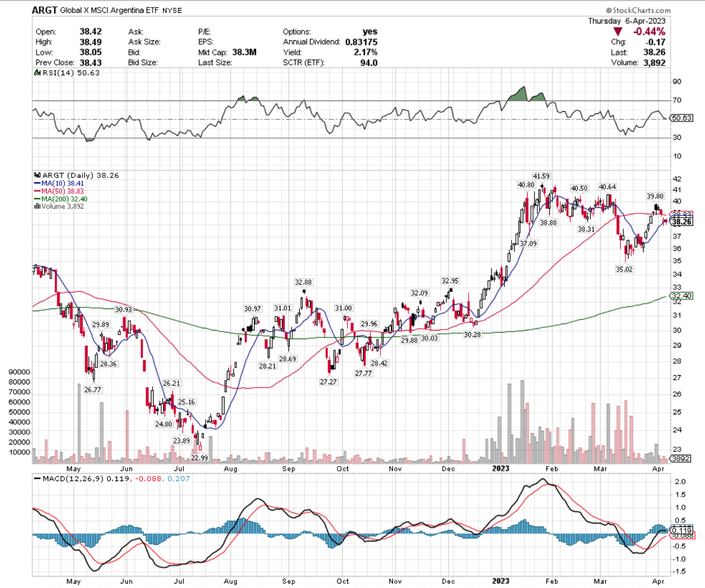705x588 pixels.
Task: Click the Oct label below the price chart
Action: click(x=342, y=469)
